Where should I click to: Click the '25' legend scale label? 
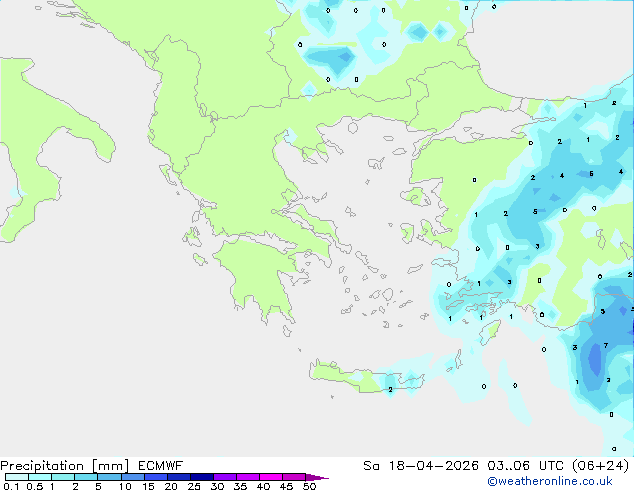(194, 486)
